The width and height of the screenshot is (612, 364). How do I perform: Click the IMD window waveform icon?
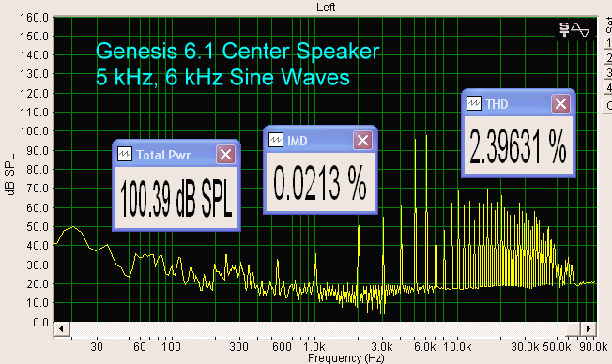276,140
